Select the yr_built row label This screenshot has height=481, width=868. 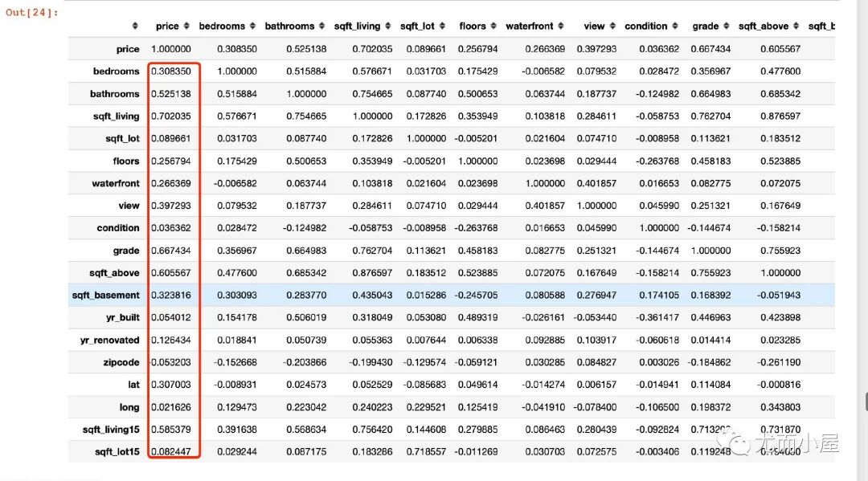[x=123, y=317]
